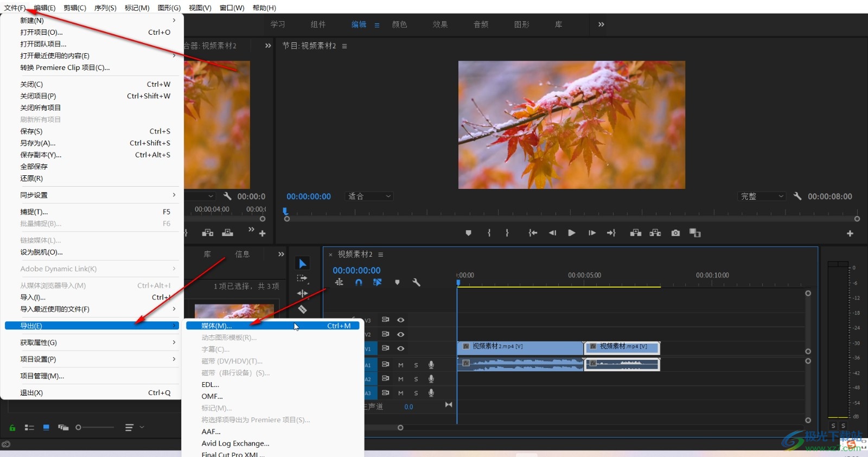Switch project panel to freeform view
Viewport: 868px width, 457px height.
[63, 428]
